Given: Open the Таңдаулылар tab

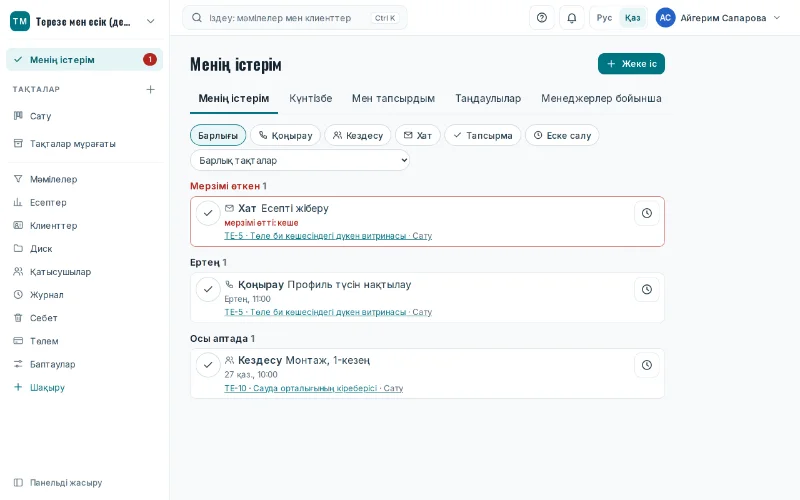Looking at the screenshot, I should (488, 98).
